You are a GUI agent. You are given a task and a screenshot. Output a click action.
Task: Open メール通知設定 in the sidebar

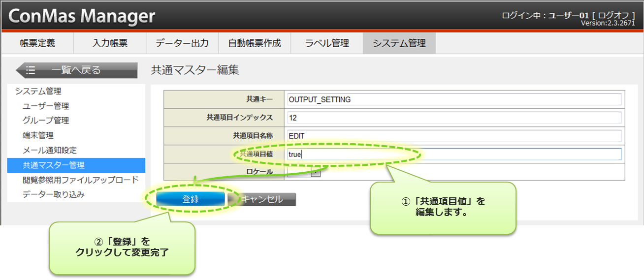click(x=50, y=150)
